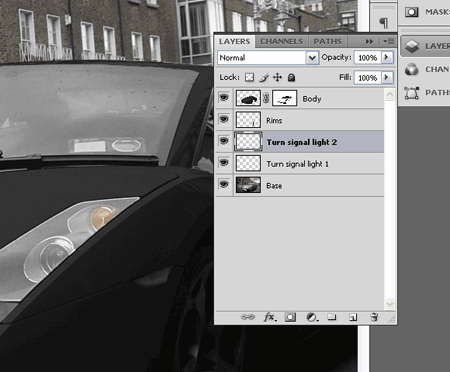The image size is (450, 372).
Task: Select the Rims layer name
Action: pyautogui.click(x=274, y=121)
